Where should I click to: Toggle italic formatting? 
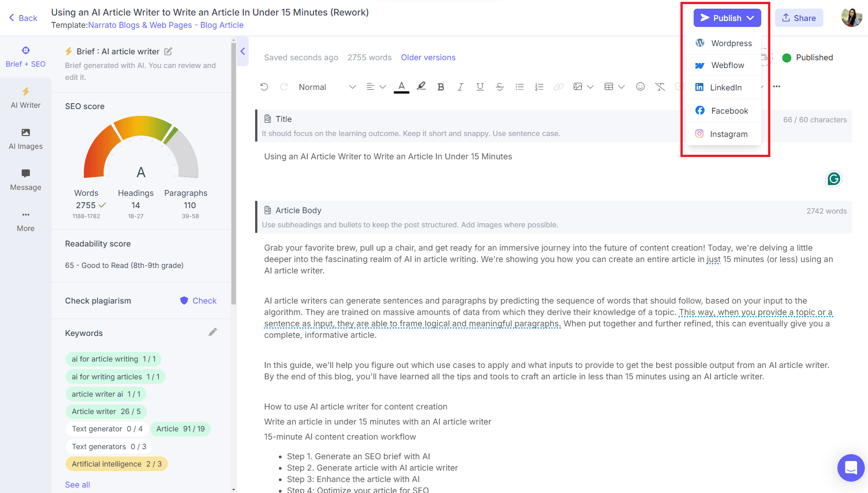click(460, 87)
